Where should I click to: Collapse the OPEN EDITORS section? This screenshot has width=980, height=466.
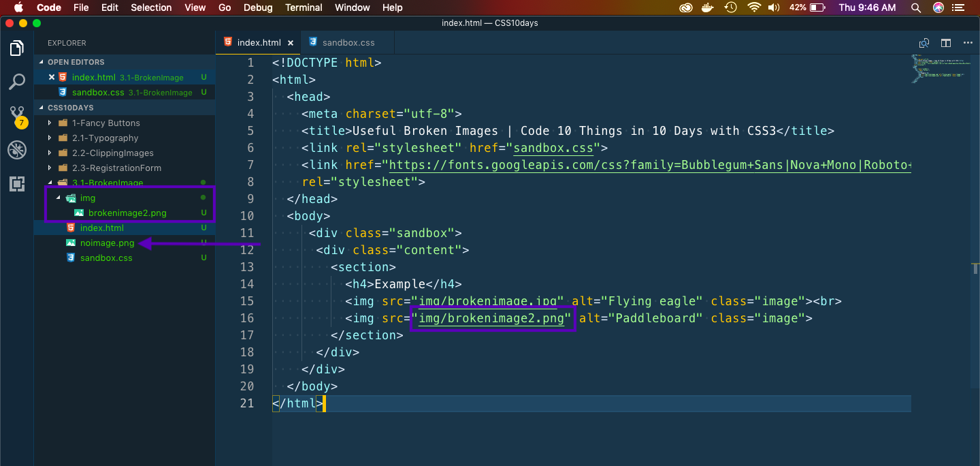click(x=42, y=62)
